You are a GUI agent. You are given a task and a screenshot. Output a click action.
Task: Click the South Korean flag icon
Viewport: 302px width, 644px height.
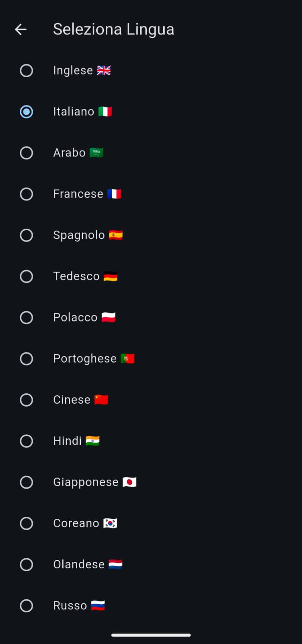point(110,523)
